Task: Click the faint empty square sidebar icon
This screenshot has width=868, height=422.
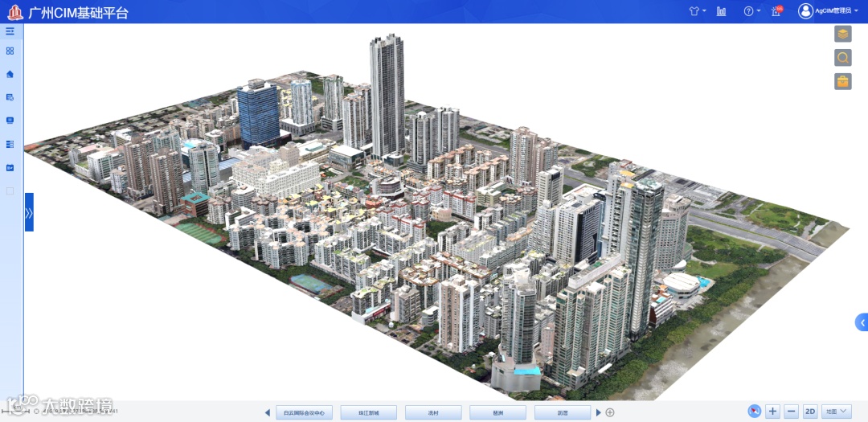Action: [10, 191]
